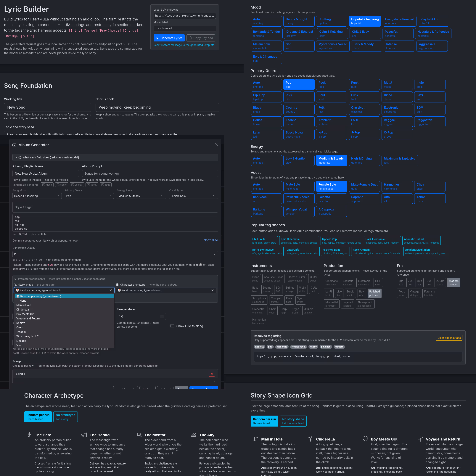This screenshot has height=476, width=476.
Task: Open the Primary Genre Pop dropdown
Action: [x=89, y=196]
